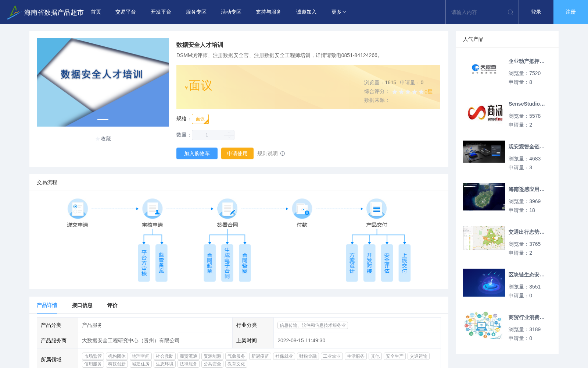Click the 信息传输、软件和信息技术服务业 tag
Viewport: 588px width, 368px height.
(313, 325)
